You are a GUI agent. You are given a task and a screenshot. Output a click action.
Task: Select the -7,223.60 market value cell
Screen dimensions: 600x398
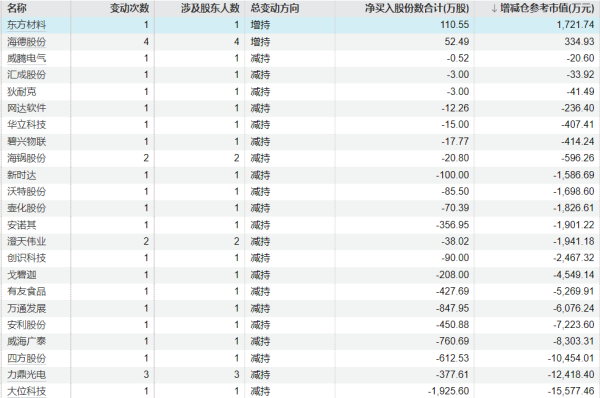[574, 325]
